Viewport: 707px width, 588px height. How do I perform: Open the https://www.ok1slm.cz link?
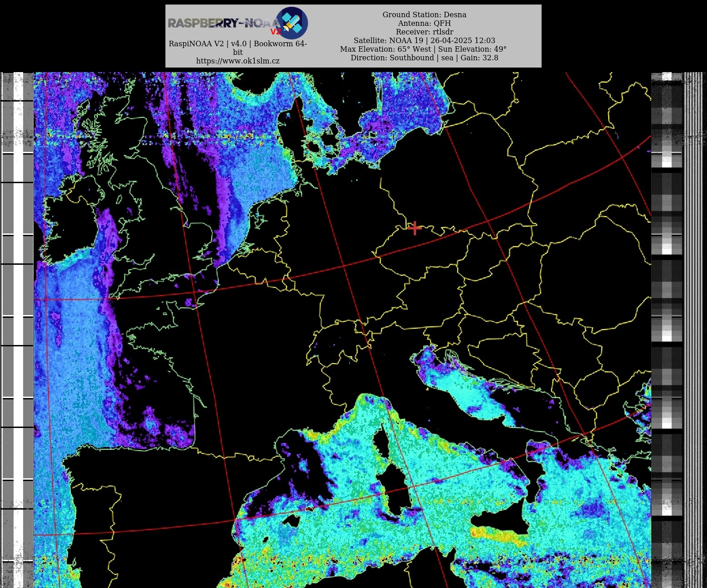coord(238,61)
